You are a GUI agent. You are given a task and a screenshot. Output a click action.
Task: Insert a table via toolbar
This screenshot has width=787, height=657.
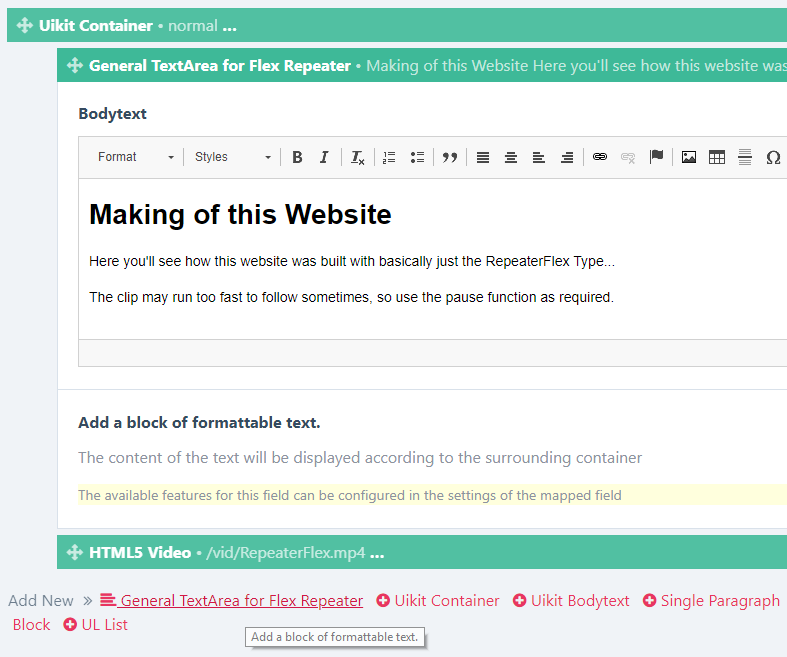[x=717, y=157]
